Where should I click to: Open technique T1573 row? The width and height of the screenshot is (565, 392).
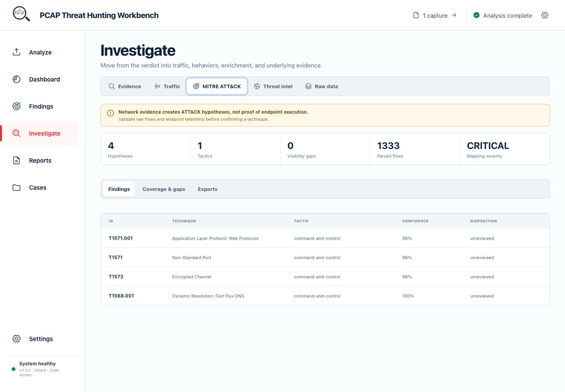click(325, 276)
